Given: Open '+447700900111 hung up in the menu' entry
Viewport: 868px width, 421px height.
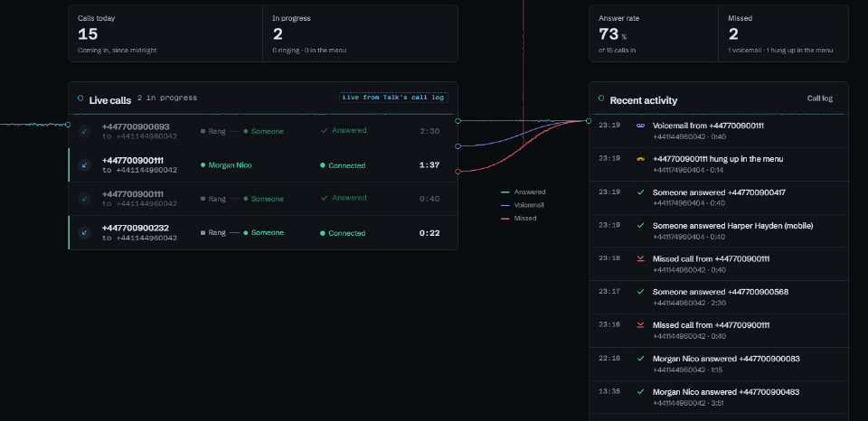Looking at the screenshot, I should (719, 164).
